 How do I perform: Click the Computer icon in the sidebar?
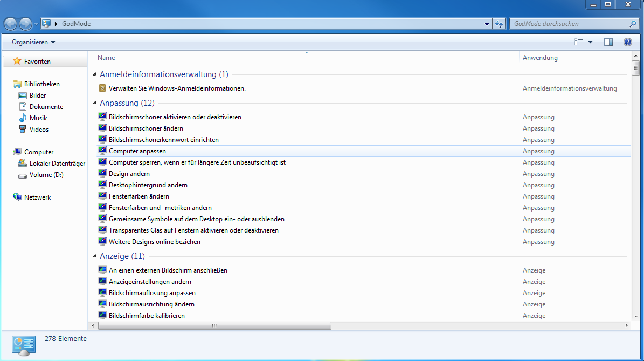[17, 152]
